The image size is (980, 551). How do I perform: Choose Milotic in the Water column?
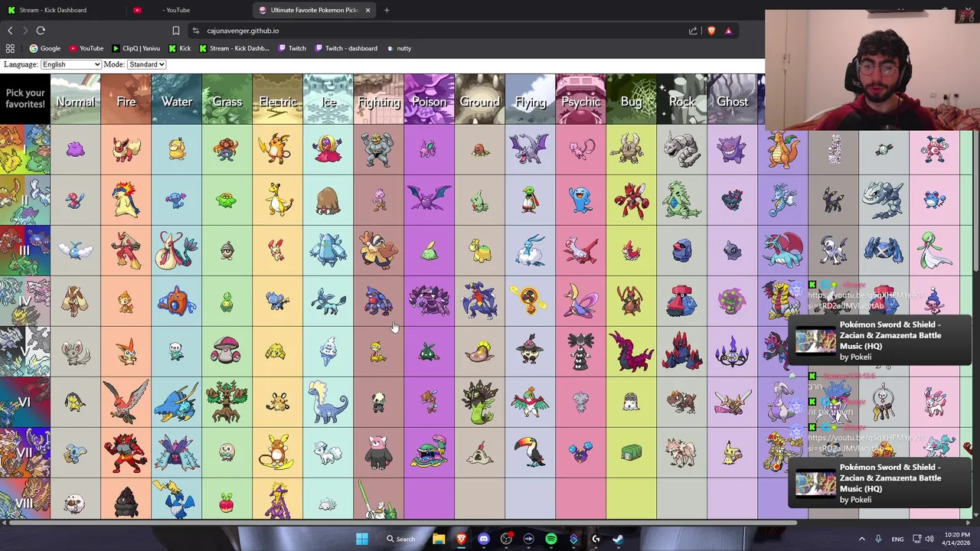pyautogui.click(x=177, y=251)
